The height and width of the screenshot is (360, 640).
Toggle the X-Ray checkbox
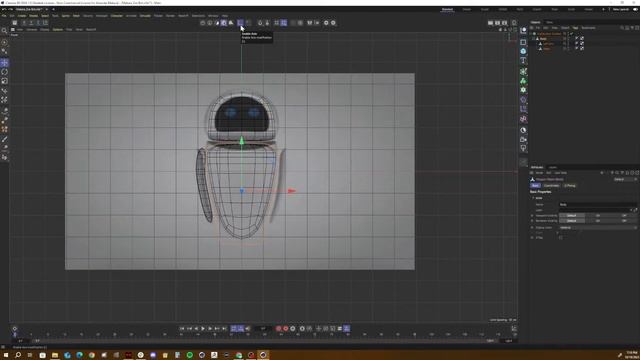point(561,238)
